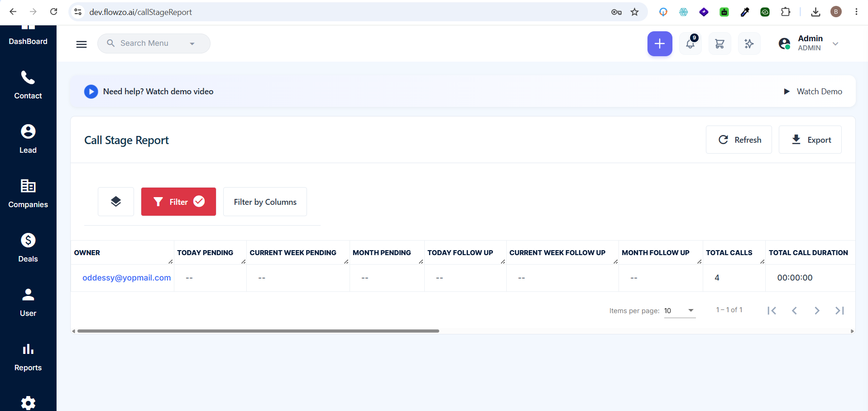The width and height of the screenshot is (868, 411).
Task: Open Filter by Columns
Action: click(x=265, y=202)
